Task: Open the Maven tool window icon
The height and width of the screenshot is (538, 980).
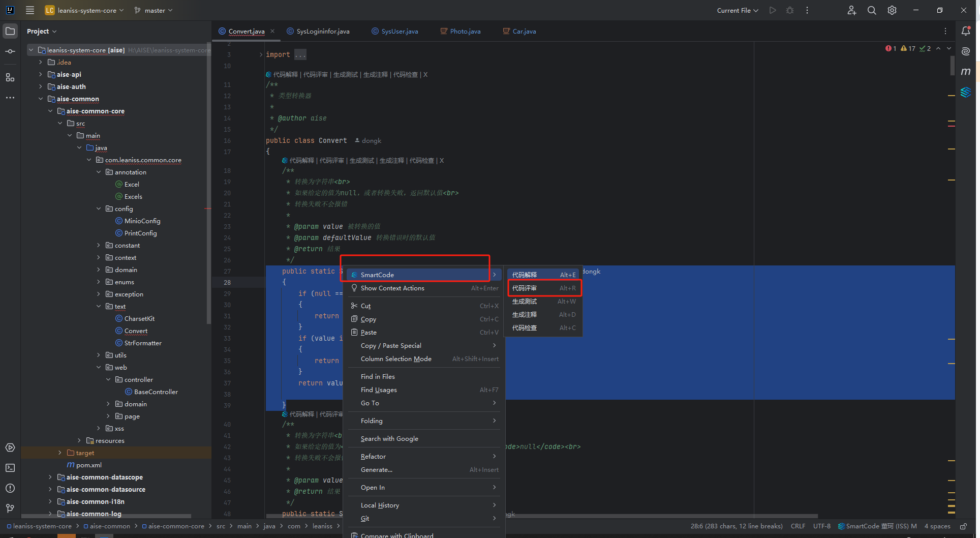Action: coord(966,72)
